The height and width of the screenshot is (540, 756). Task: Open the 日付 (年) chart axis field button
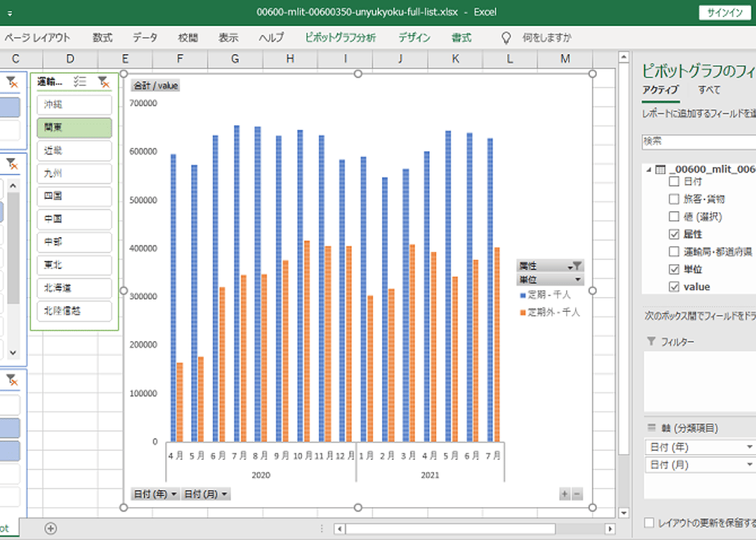155,494
